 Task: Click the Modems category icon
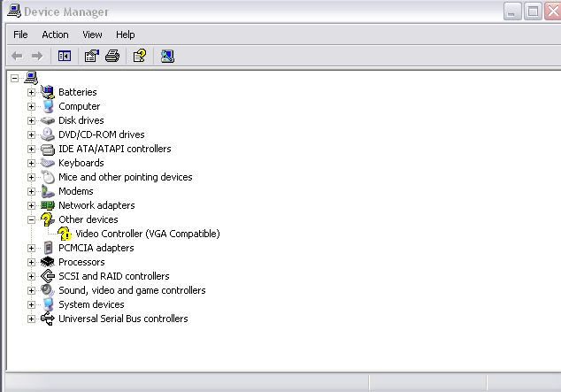tap(47, 191)
